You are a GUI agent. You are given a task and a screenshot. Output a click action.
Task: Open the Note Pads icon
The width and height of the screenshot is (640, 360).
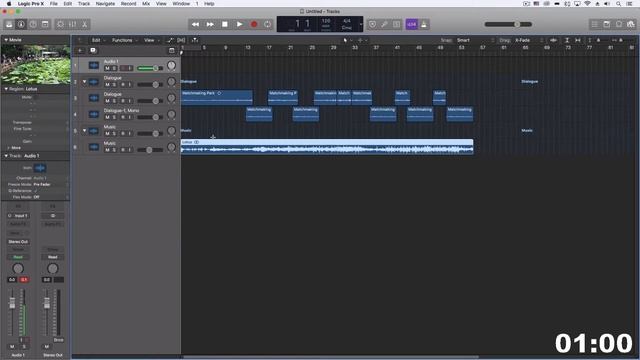[x=607, y=24]
